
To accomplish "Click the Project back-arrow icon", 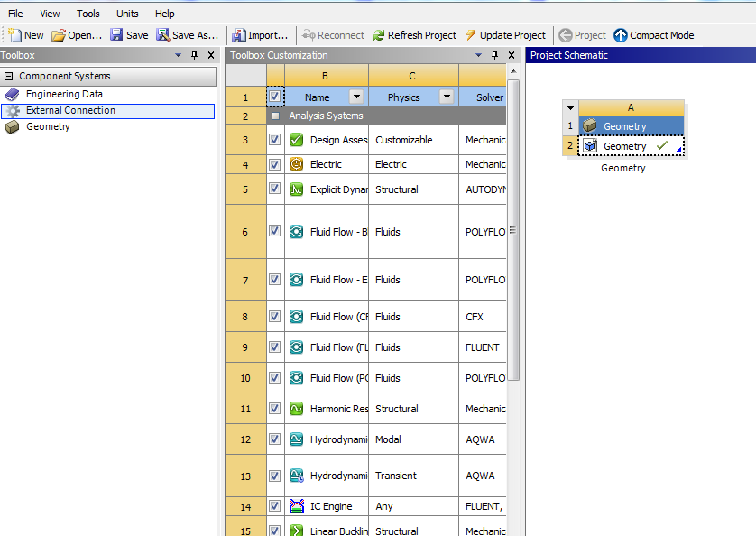I will 565,35.
